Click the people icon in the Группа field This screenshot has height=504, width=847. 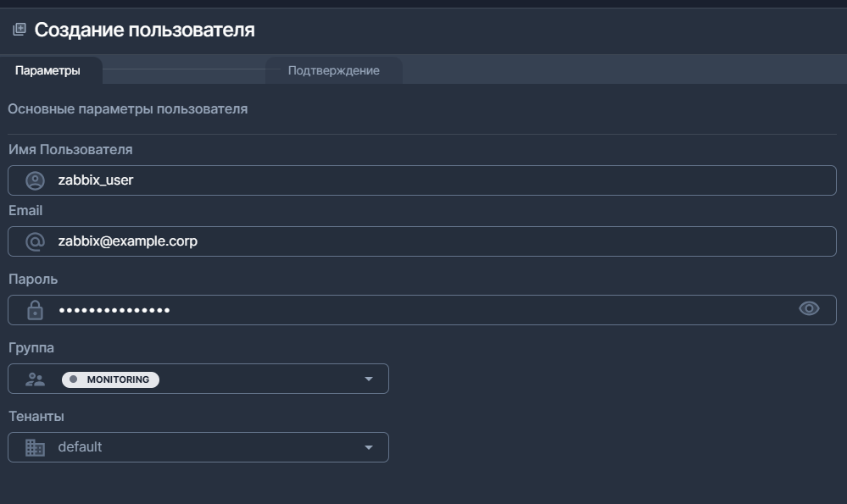tap(35, 379)
